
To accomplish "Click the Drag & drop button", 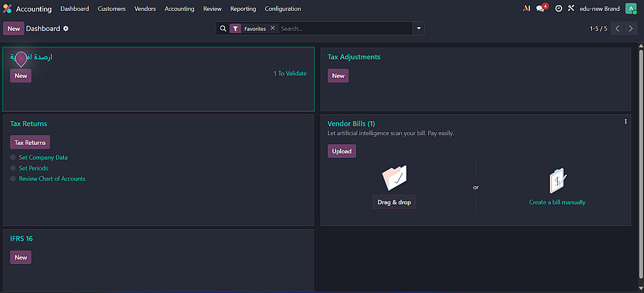I will click(394, 202).
